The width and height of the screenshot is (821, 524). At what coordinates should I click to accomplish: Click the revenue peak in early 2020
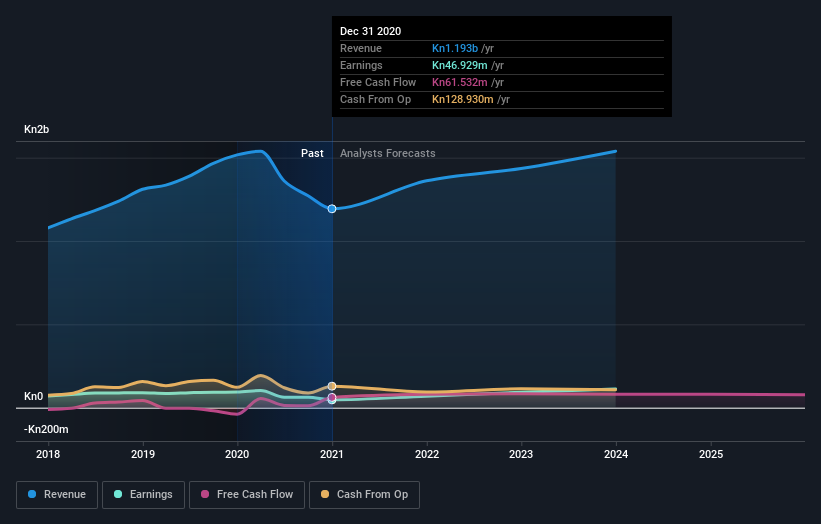[260, 151]
